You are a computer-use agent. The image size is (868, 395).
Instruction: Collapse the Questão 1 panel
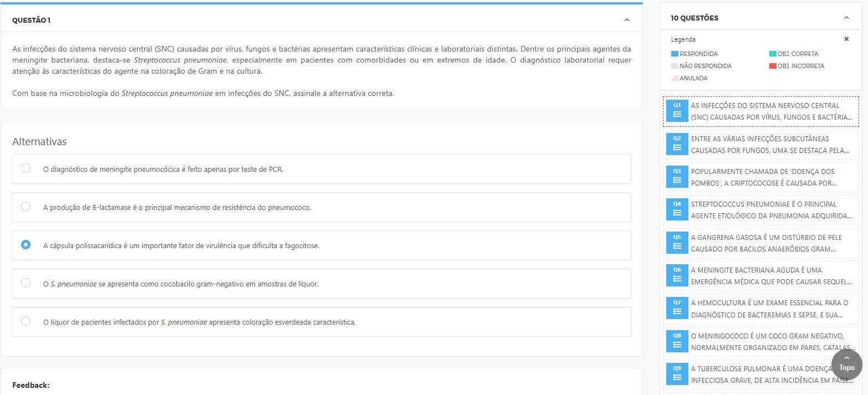626,20
